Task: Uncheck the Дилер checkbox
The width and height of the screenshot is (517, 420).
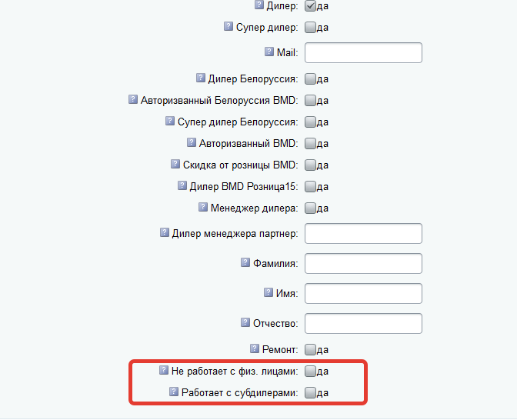Action: [x=311, y=6]
